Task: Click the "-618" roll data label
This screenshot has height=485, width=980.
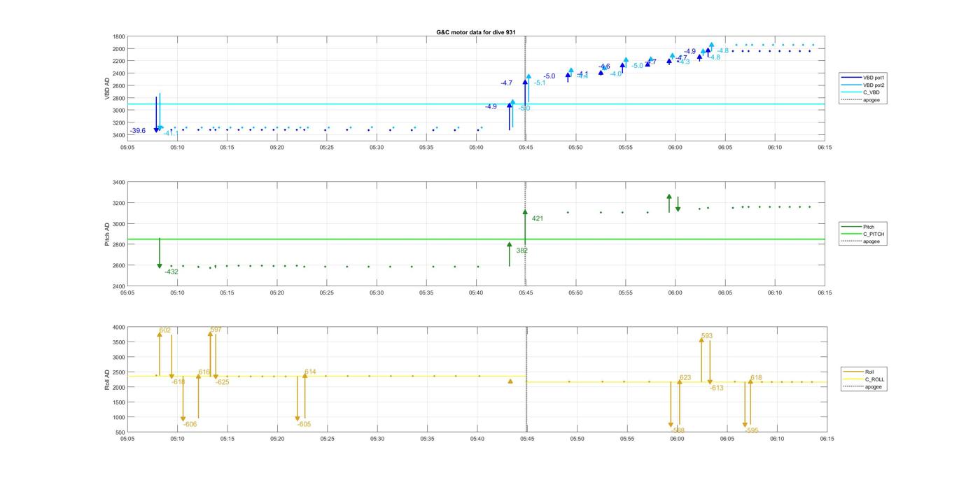Action: click(178, 381)
